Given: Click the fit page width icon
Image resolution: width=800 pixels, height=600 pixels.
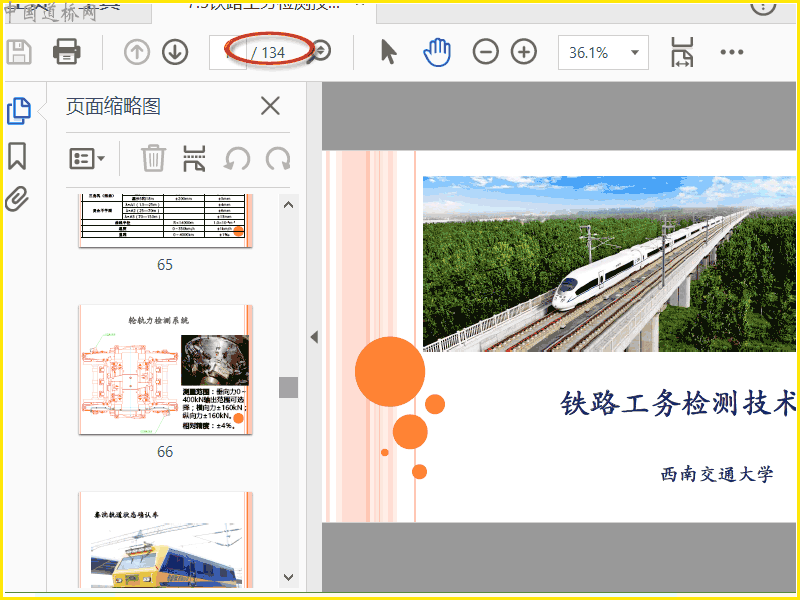Looking at the screenshot, I should (682, 52).
